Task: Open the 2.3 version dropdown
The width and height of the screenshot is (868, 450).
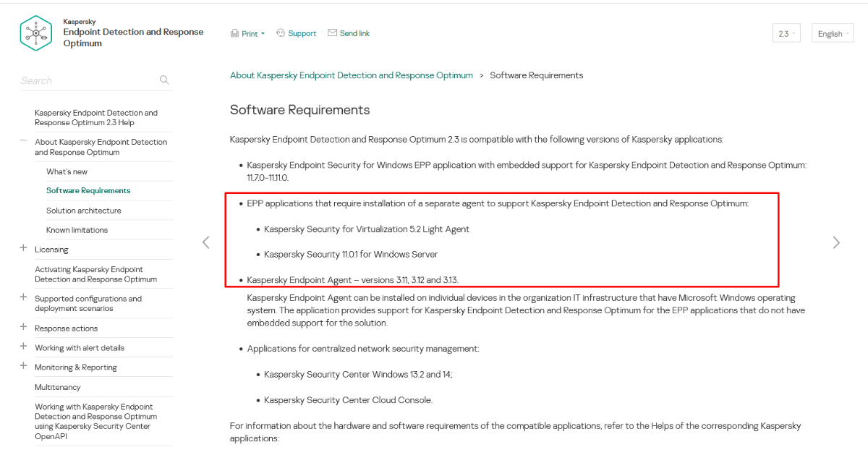Action: point(786,33)
